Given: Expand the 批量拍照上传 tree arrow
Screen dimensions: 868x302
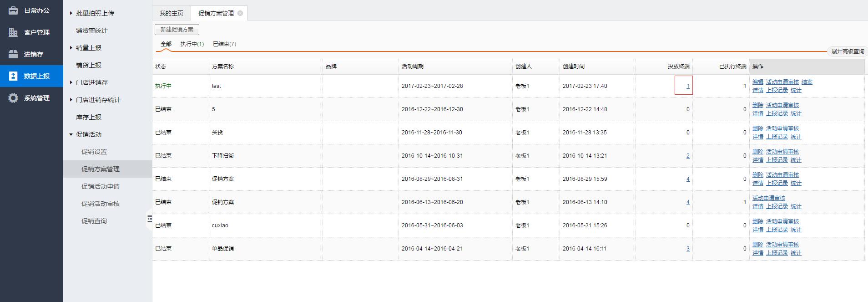Looking at the screenshot, I should (x=71, y=13).
